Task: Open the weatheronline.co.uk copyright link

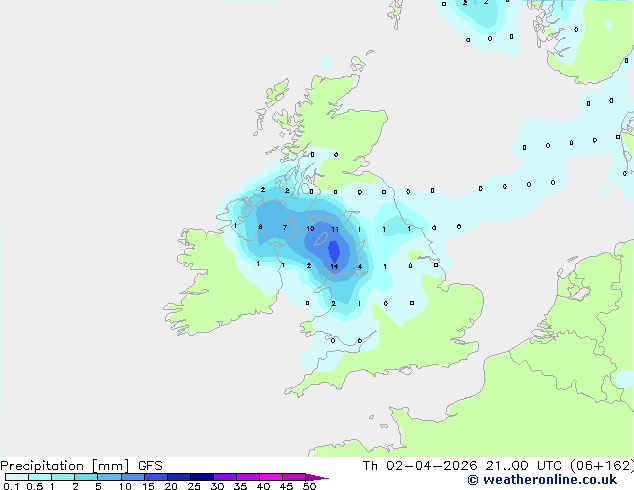Action: tap(542, 480)
